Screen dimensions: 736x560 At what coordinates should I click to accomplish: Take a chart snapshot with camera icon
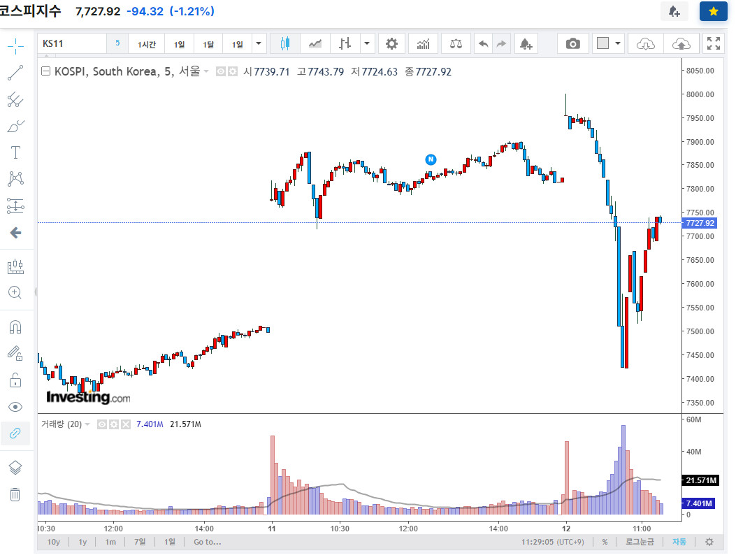tap(572, 44)
